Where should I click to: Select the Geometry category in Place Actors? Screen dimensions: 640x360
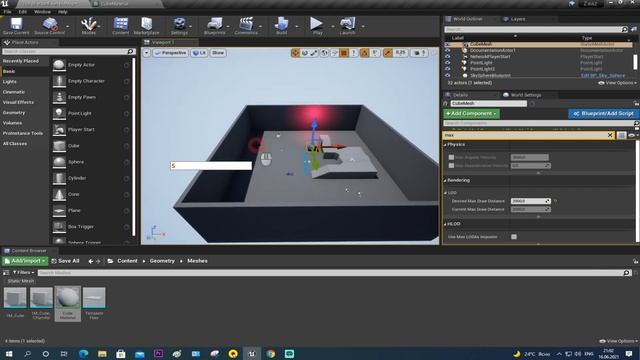tap(14, 113)
